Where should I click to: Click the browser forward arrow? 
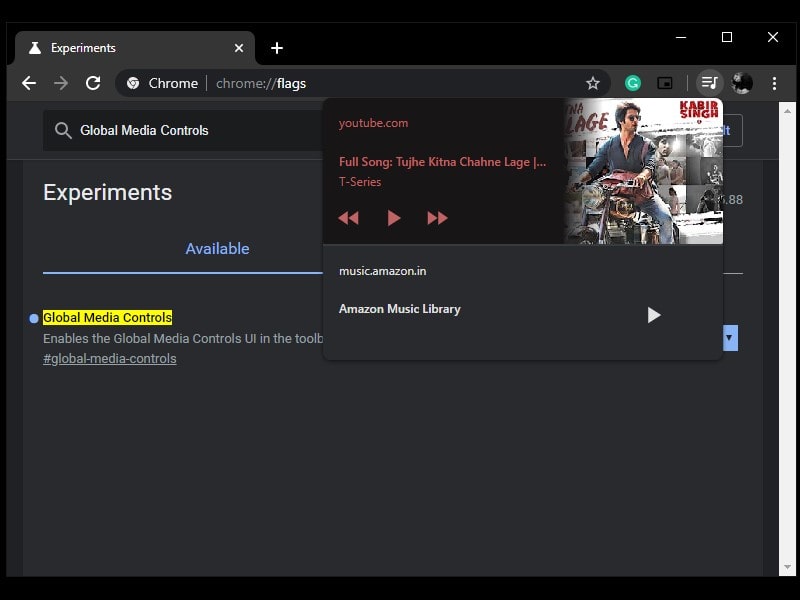[61, 83]
